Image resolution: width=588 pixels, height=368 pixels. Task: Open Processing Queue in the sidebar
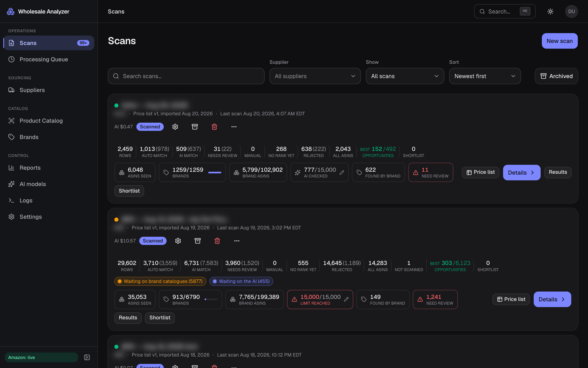pyautogui.click(x=49, y=59)
